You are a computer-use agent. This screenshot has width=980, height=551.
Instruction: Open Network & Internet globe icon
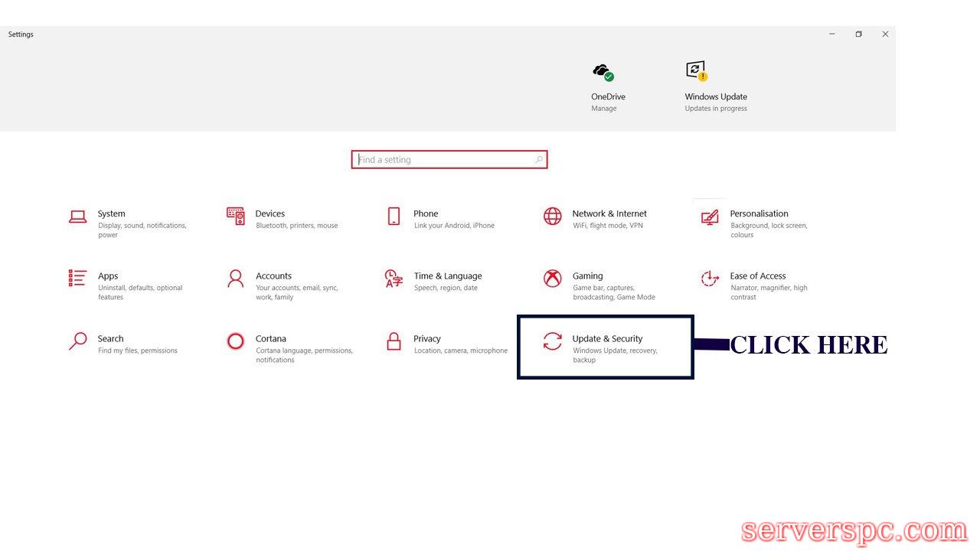click(x=552, y=217)
